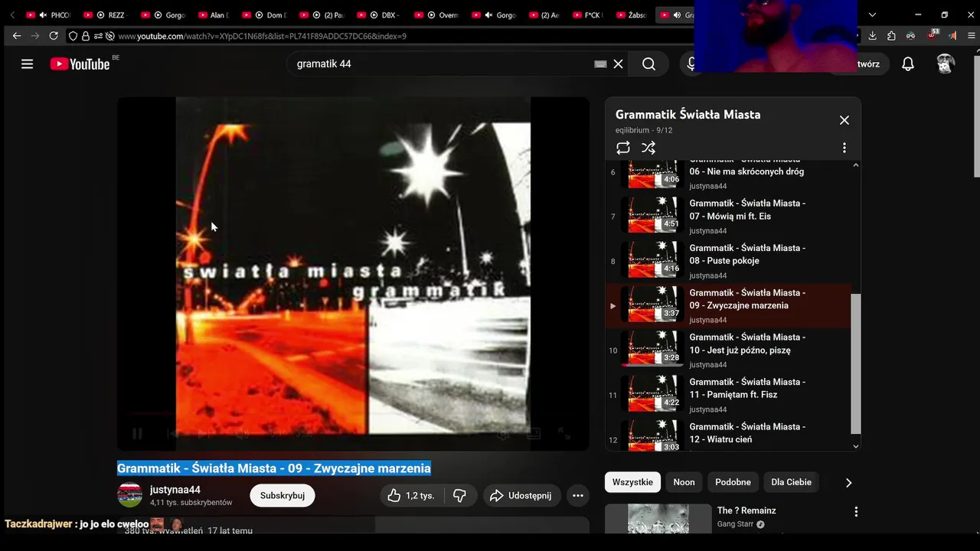The image size is (980, 551).
Task: Open the YouTube hamburger guide menu
Action: [x=28, y=64]
